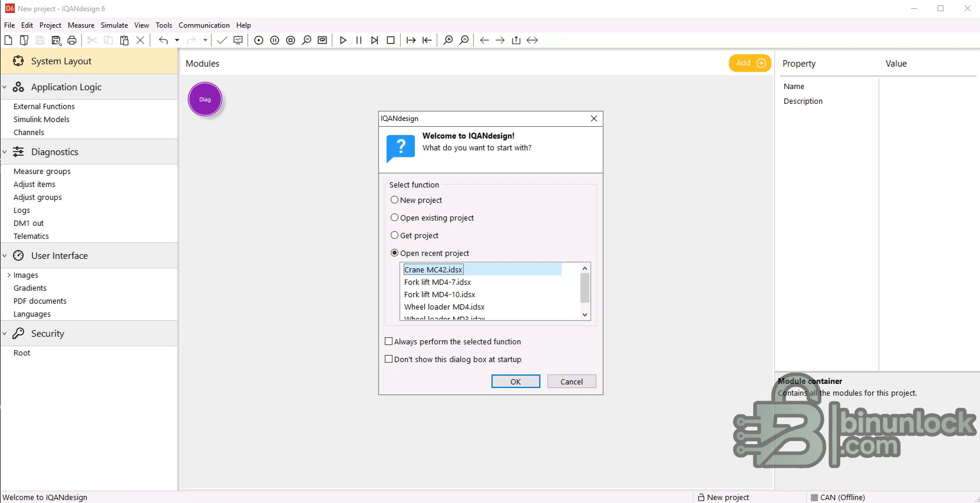Click the navigate Back left arrow
The width and height of the screenshot is (980, 503).
[x=484, y=40]
